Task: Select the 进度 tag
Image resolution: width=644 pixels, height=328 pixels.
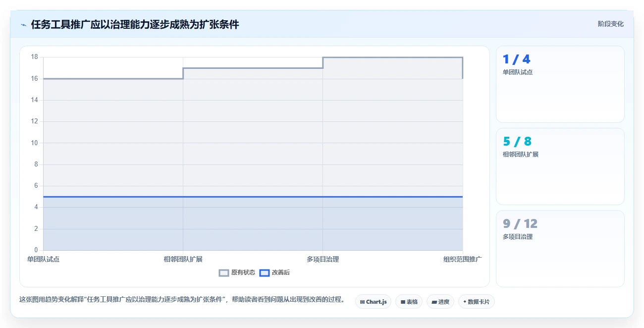Action: (440, 302)
